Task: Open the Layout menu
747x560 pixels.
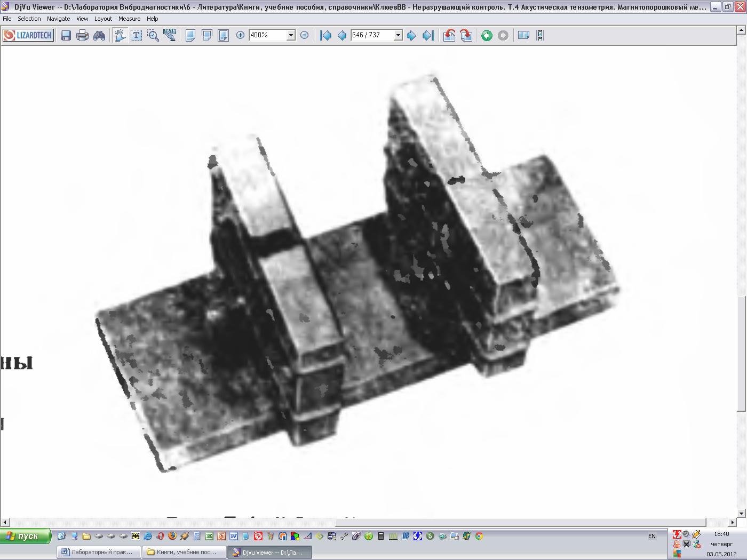Action: click(x=103, y=19)
